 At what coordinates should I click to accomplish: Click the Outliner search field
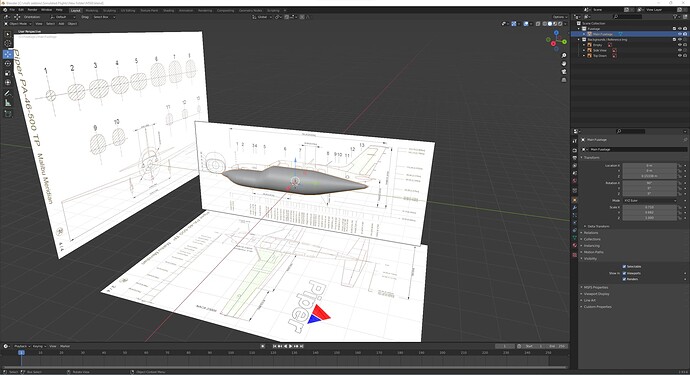pos(628,17)
